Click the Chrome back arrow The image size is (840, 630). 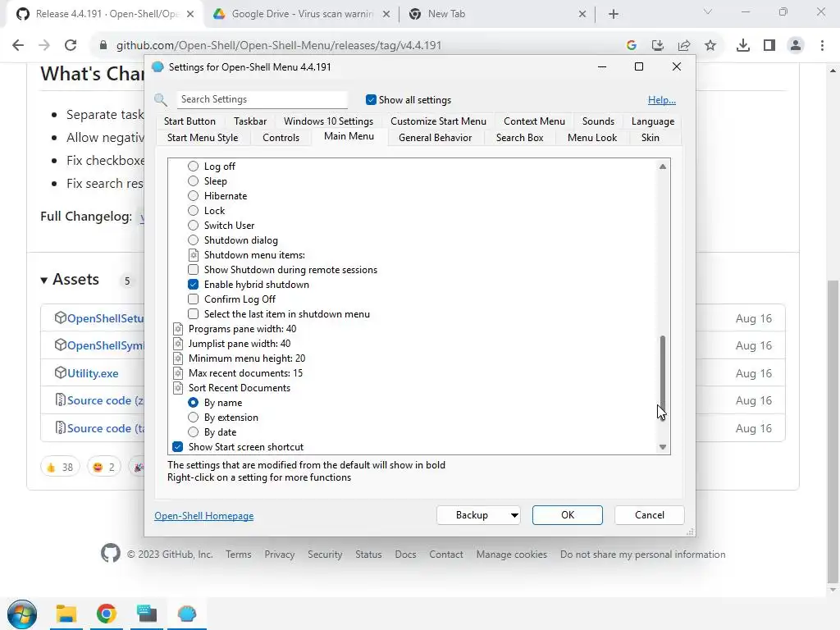(x=18, y=45)
